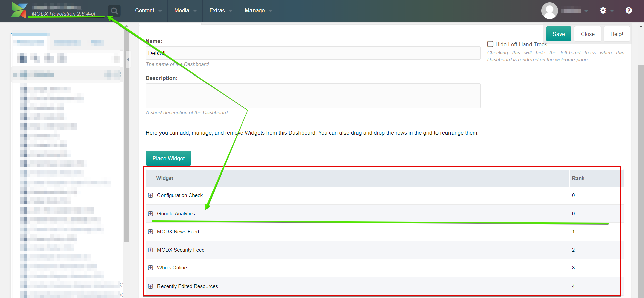Image resolution: width=644 pixels, height=298 pixels.
Task: Click into the dashboard Name field
Action: [x=313, y=53]
